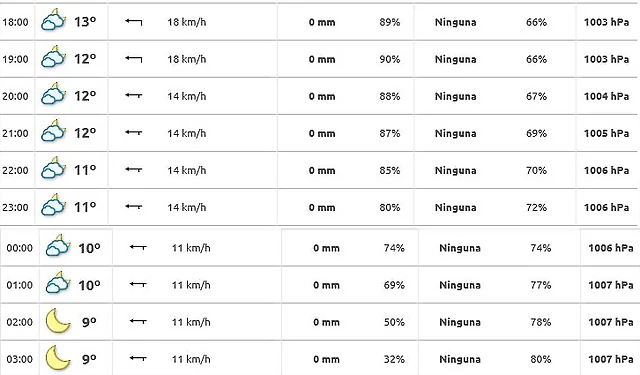Click the 18 km/h wind speed at 19:00
This screenshot has height=375, width=640.
(187, 59)
